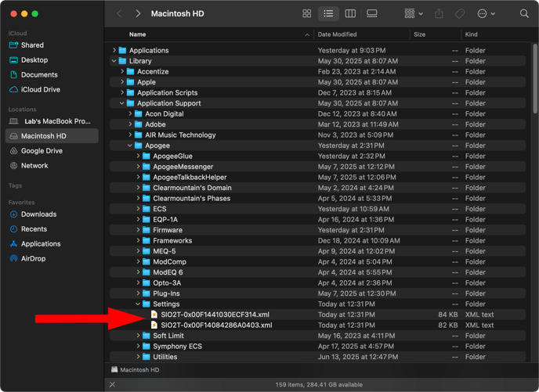
Task: Select AIR Music Technology folder
Action: coord(317,135)
